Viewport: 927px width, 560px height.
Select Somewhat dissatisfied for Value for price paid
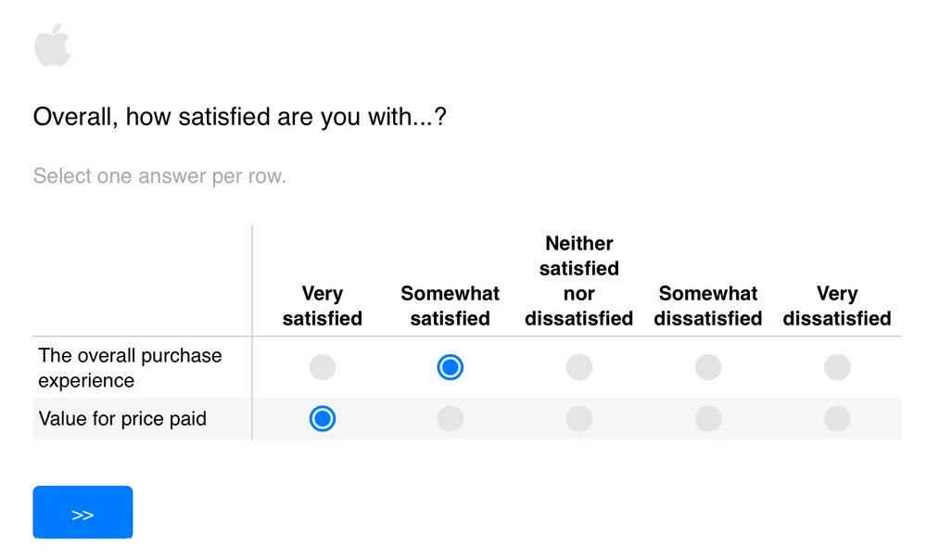coord(707,419)
